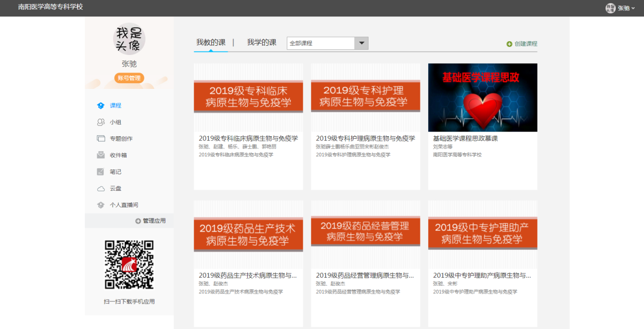
Task: Switch to the 我学的课 tab
Action: (x=262, y=43)
